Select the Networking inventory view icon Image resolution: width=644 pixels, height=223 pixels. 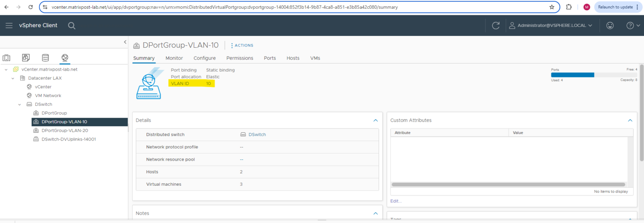coord(65,58)
